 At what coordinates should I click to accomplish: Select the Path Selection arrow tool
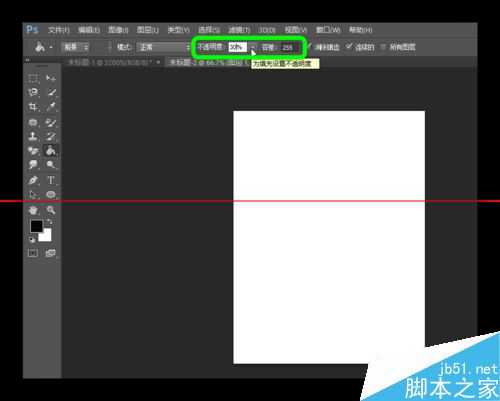tap(33, 194)
